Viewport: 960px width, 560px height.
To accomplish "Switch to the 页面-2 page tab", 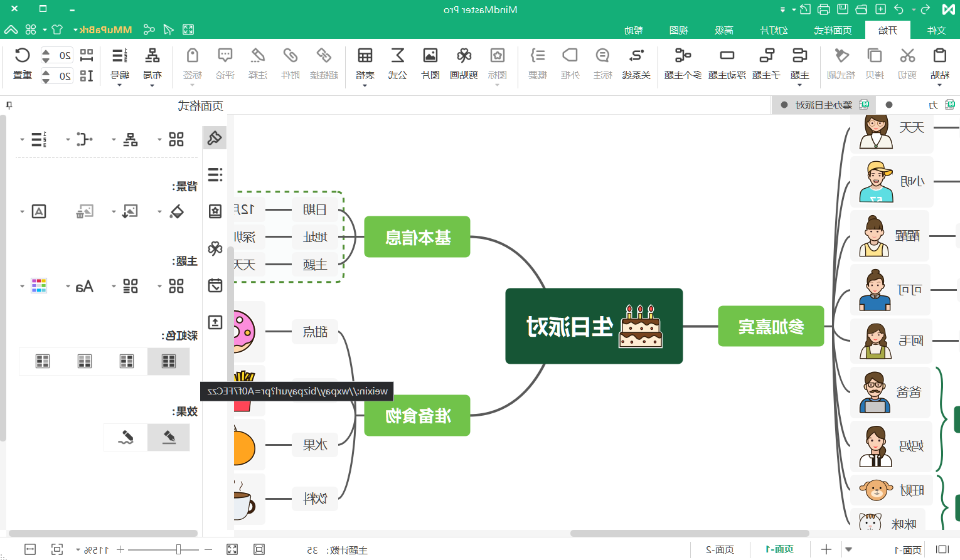I will 720,549.
